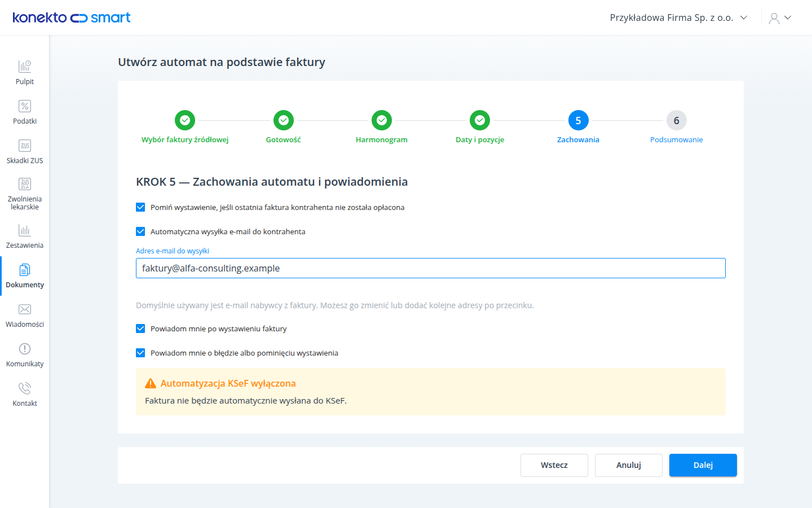The image size is (812, 508).
Task: Toggle Powiadom mnie po wystawieniu faktury
Action: click(x=140, y=329)
